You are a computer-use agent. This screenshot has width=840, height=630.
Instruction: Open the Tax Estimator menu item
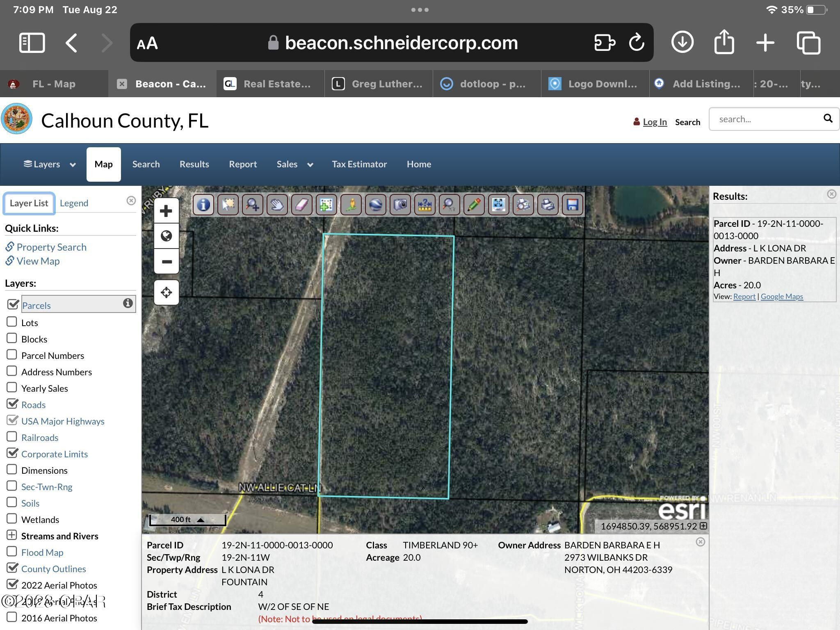[x=359, y=164]
